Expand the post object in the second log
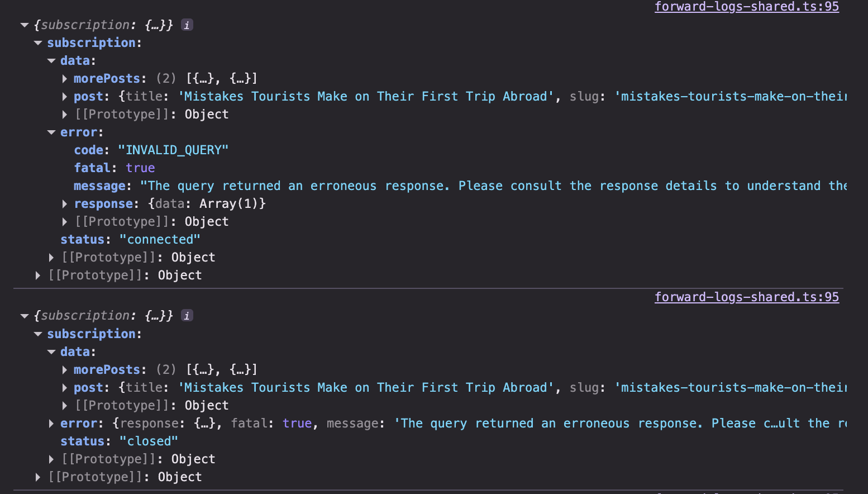Screen dimensions: 868x494 (x=65, y=388)
